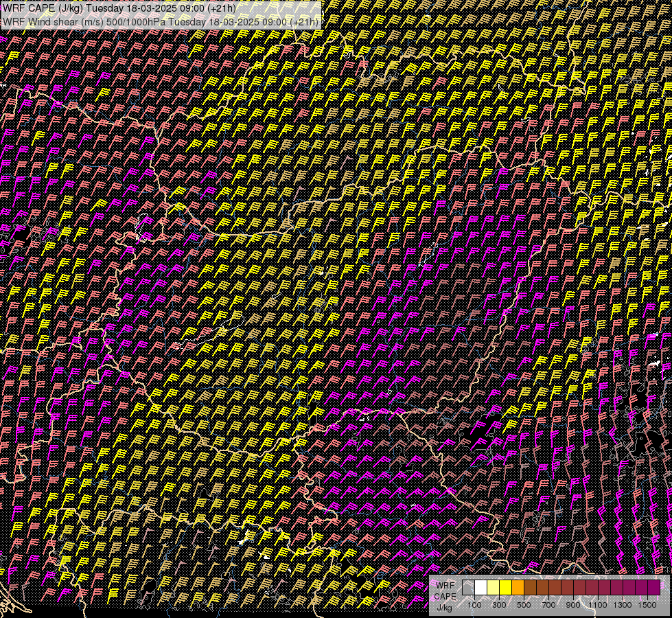
Task: Click the 500 legend value
Action: pos(524,605)
